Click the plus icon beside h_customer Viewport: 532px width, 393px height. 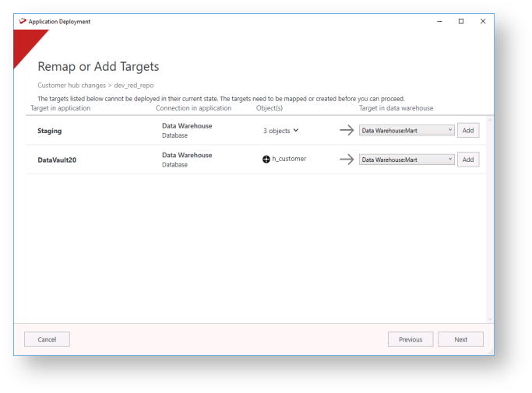click(x=266, y=160)
